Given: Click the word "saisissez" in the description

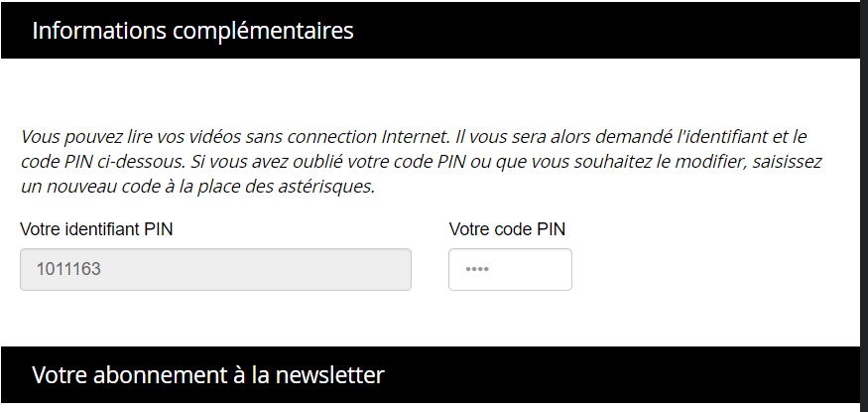Looking at the screenshot, I should pos(788,160).
